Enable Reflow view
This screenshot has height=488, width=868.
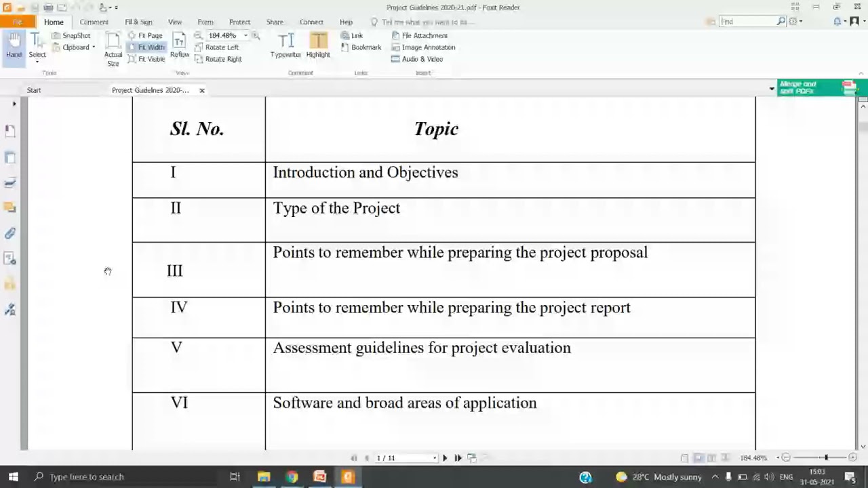(x=180, y=46)
